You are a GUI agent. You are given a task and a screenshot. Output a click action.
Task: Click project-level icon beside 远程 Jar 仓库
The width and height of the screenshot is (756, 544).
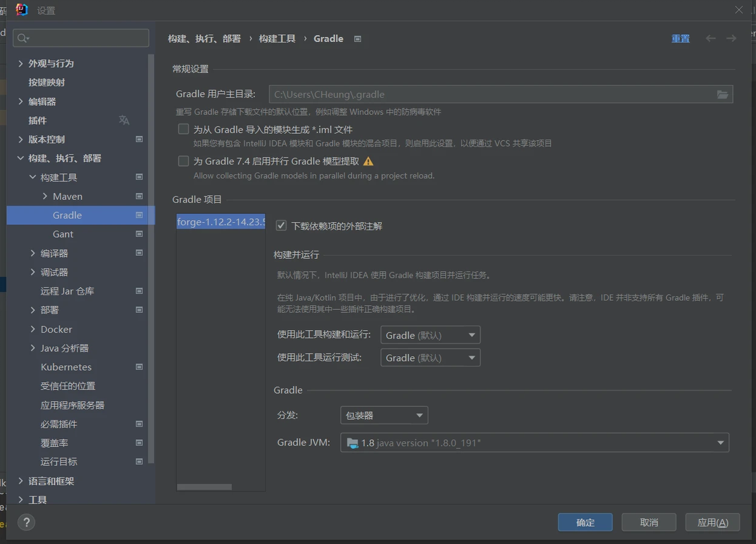pyautogui.click(x=140, y=291)
